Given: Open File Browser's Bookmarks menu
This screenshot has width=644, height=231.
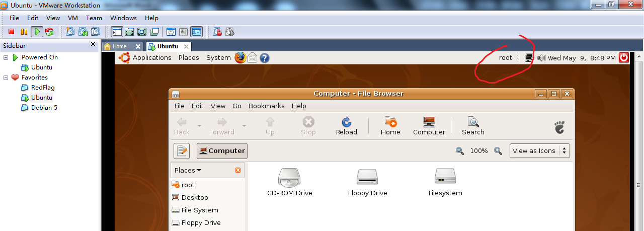Looking at the screenshot, I should click(x=266, y=106).
